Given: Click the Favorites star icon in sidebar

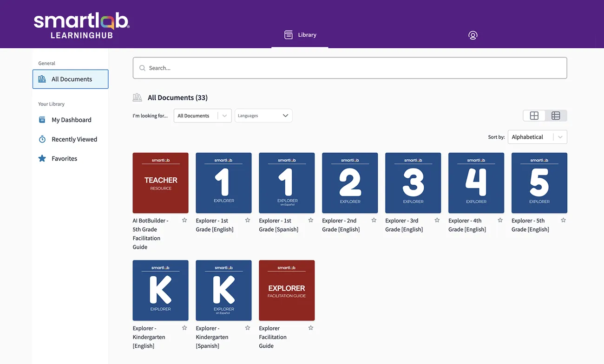Looking at the screenshot, I should coord(42,158).
